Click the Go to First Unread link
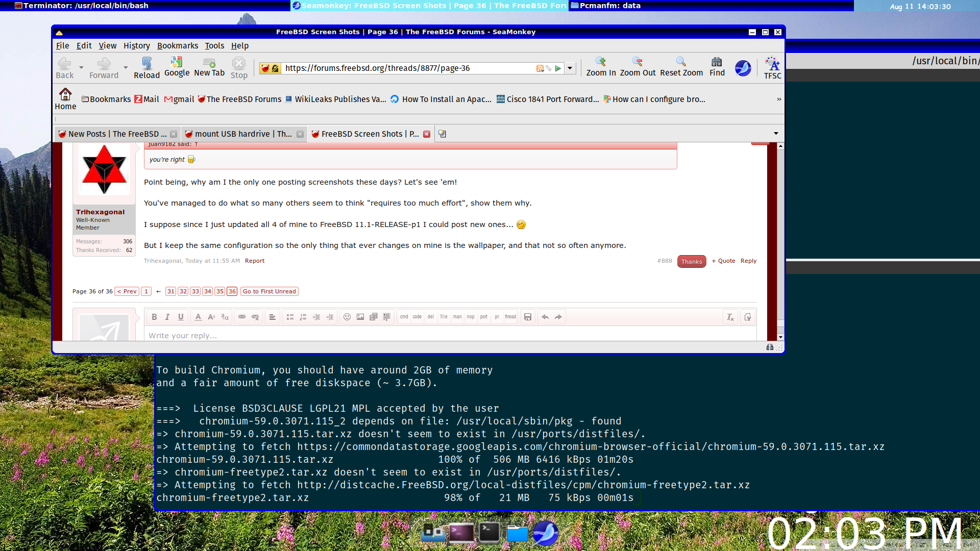This screenshot has height=551, width=980. point(269,291)
